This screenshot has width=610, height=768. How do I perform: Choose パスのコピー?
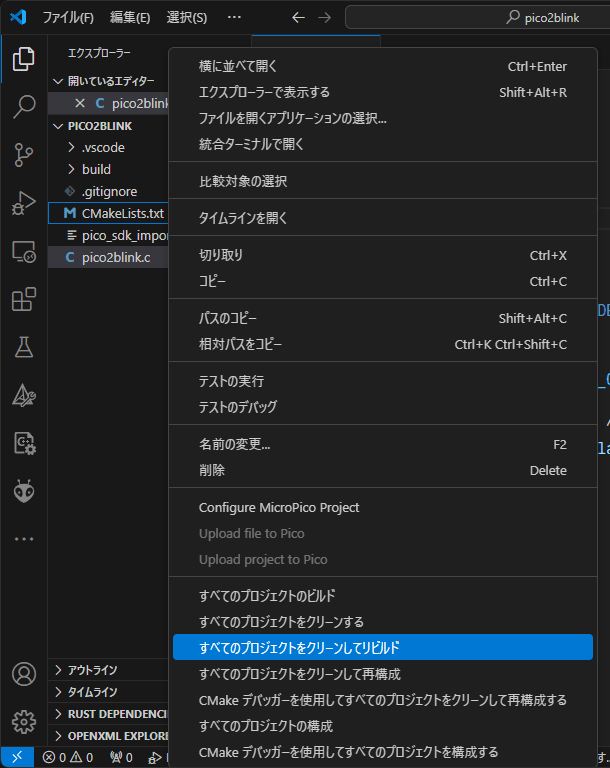tap(383, 318)
